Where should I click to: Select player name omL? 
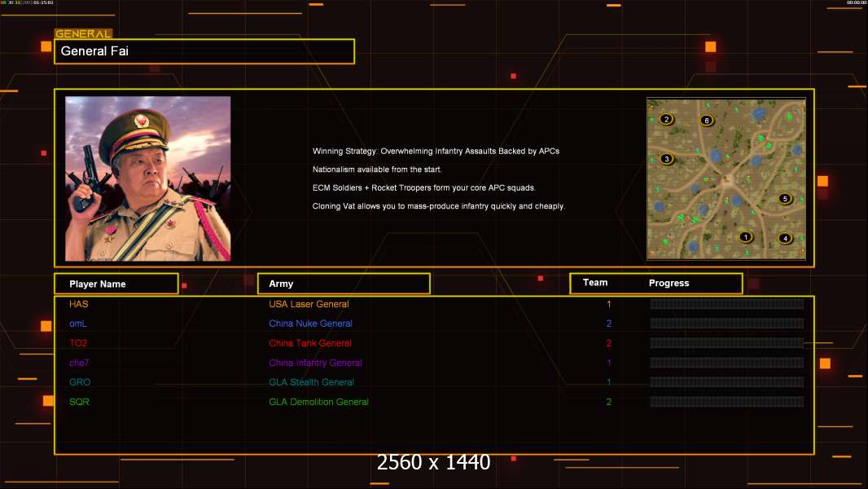point(78,324)
